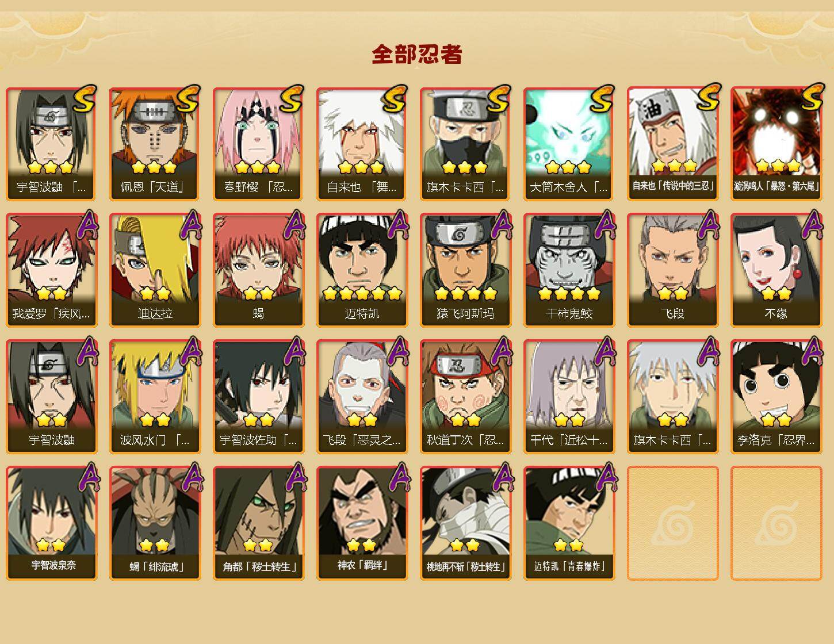Click the 桃地再不斩「秽土转生」 card

click(x=465, y=523)
